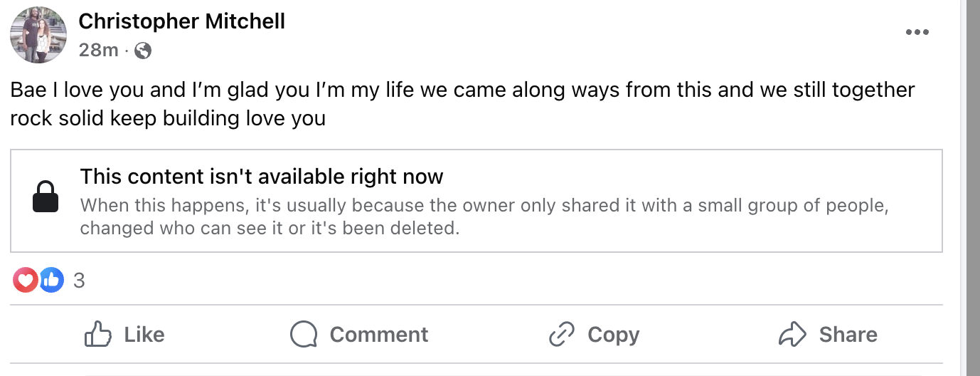Click the chain link Copy icon
The image size is (980, 376).
pos(562,334)
